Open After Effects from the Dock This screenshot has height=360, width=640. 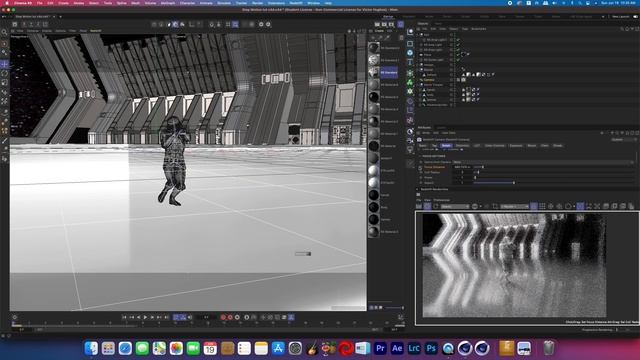pyautogui.click(x=397, y=348)
